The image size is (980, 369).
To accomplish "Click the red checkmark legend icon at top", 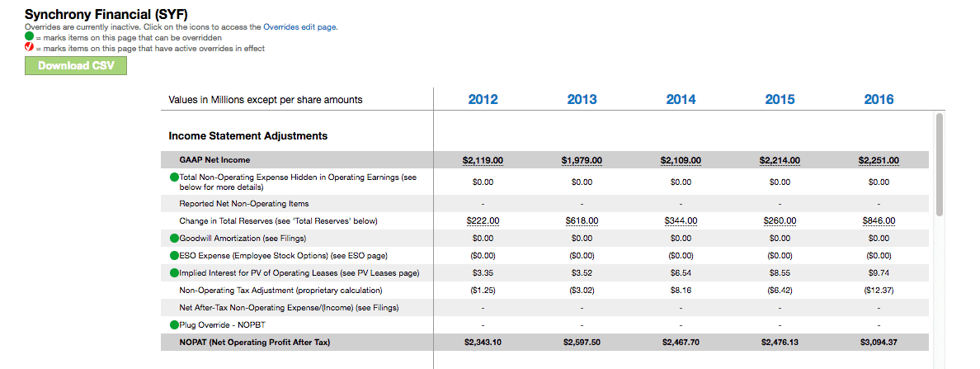I will click(x=29, y=48).
